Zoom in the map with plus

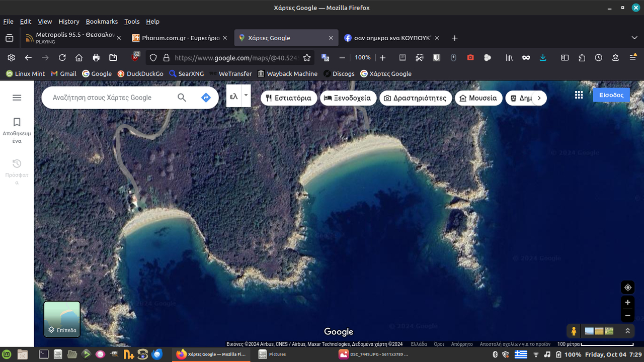(x=627, y=303)
